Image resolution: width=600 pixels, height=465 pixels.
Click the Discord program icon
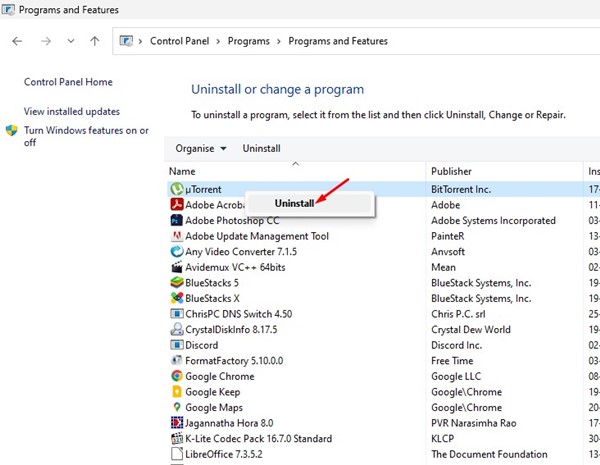click(x=177, y=345)
